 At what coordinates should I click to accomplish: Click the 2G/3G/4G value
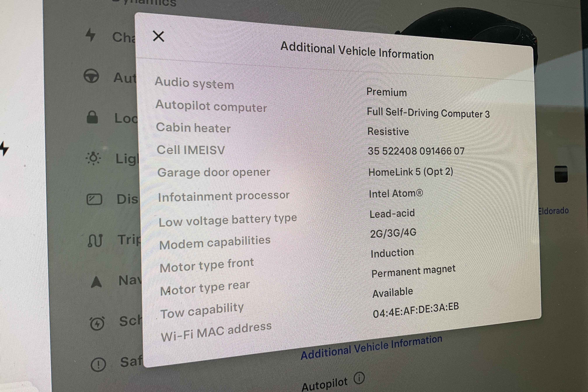[393, 233]
